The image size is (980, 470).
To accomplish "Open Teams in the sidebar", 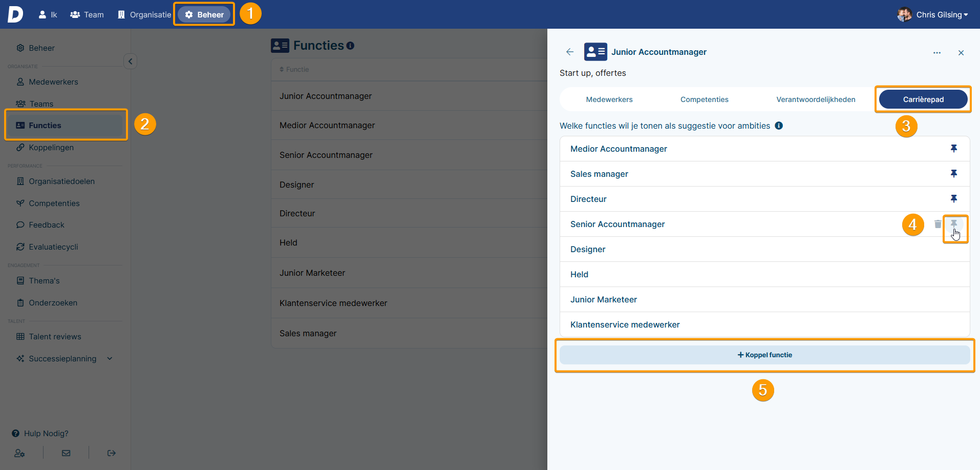I will (35, 104).
